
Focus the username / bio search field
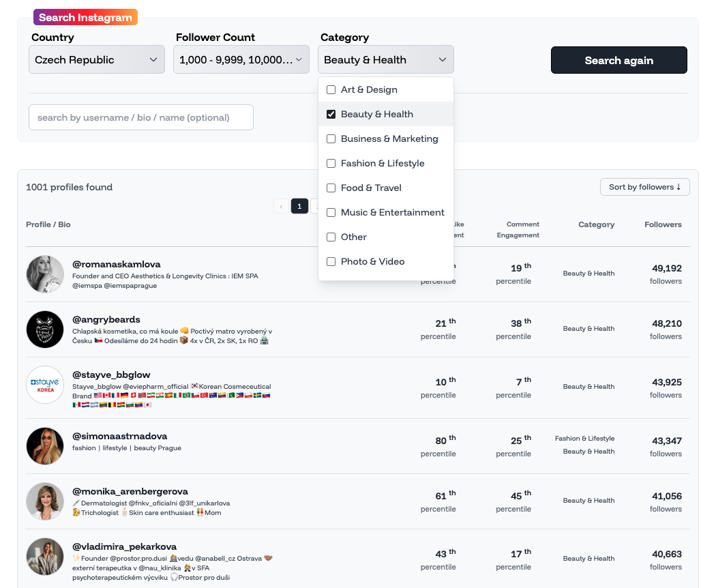tap(141, 117)
